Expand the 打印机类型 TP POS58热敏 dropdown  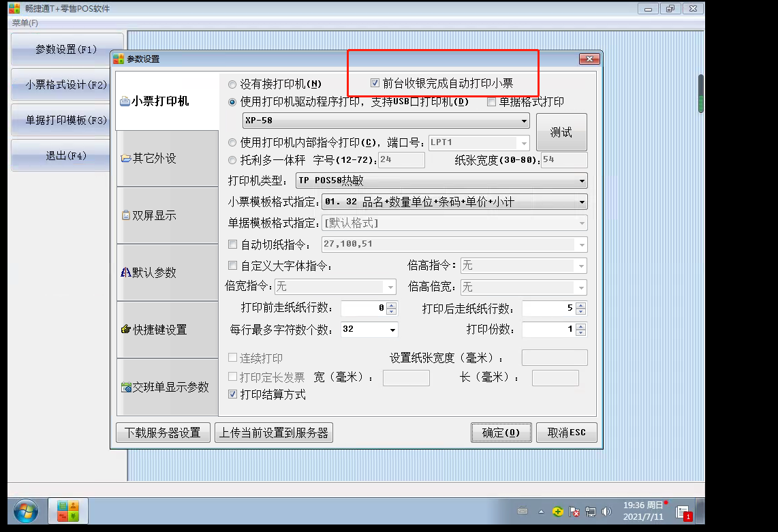coord(441,181)
